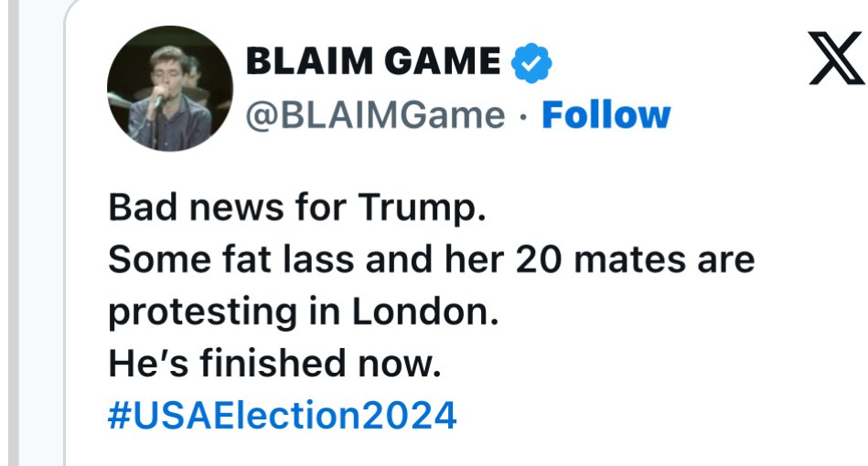The image size is (868, 466).
Task: Click the dot separator before Follow
Action: 524,116
